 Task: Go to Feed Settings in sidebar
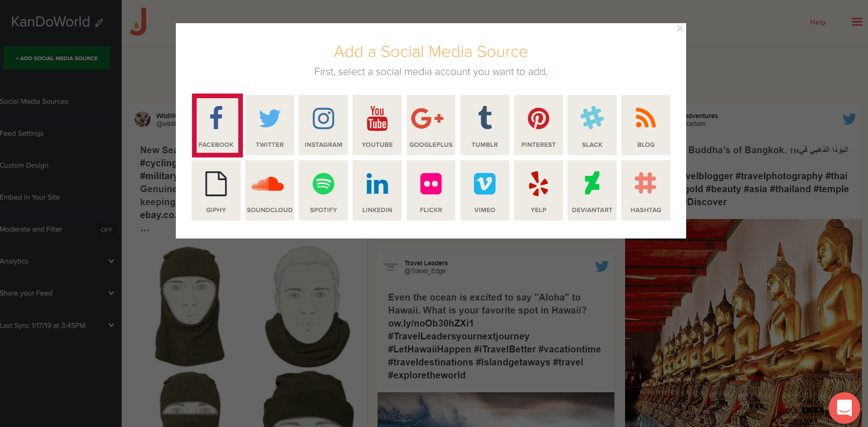pos(22,133)
